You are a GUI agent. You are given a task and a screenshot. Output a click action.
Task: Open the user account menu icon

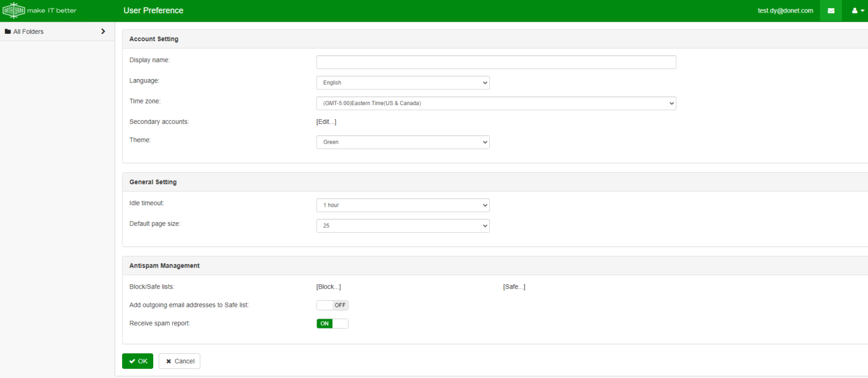tap(858, 11)
